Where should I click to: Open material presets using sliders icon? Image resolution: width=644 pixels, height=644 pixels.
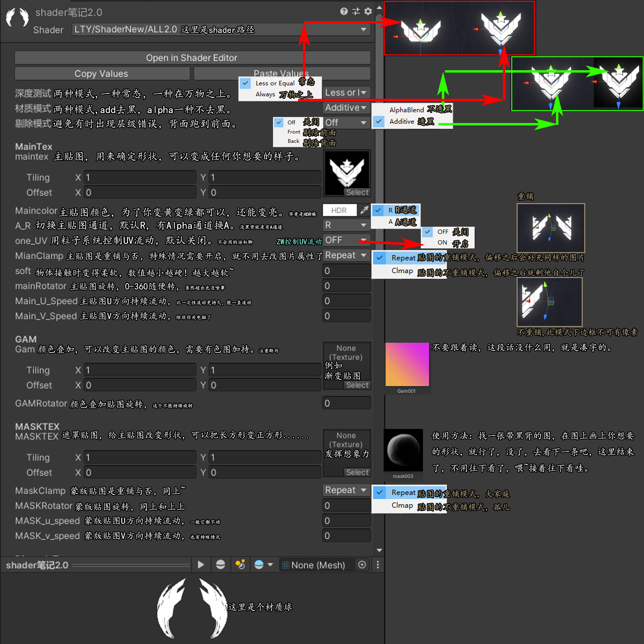[356, 12]
